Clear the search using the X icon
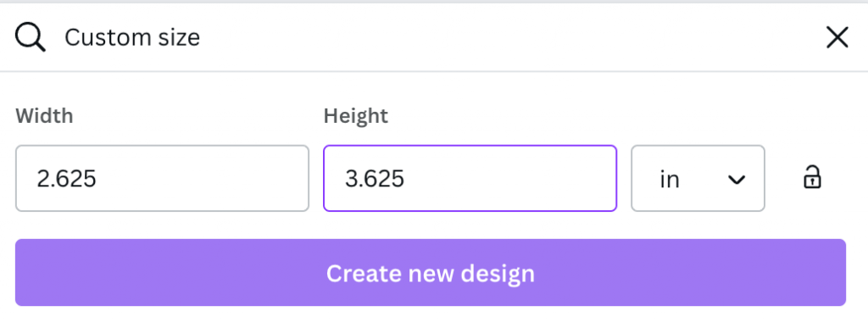Screen dimensions: 868x328 pos(837,37)
